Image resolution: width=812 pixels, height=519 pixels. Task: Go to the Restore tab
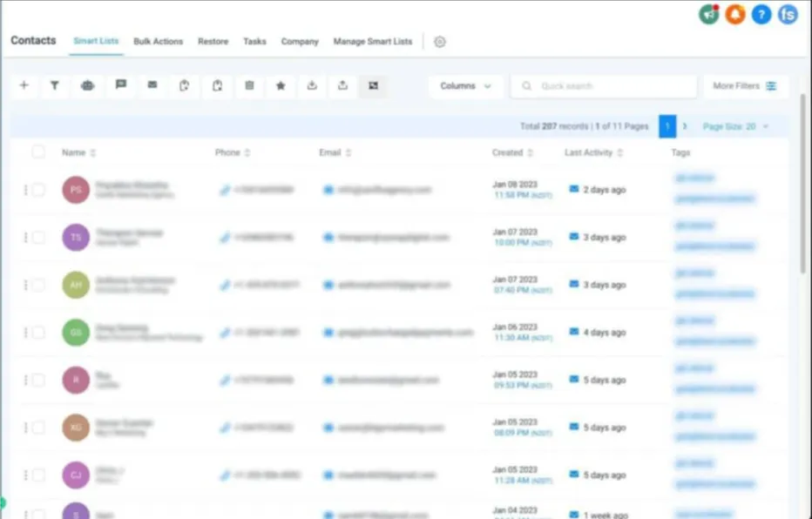[x=213, y=42]
